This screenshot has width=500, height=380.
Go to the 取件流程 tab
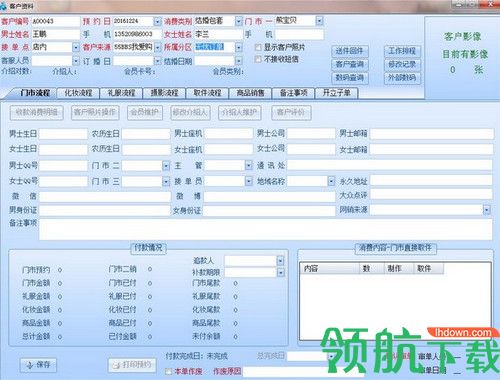tap(207, 93)
